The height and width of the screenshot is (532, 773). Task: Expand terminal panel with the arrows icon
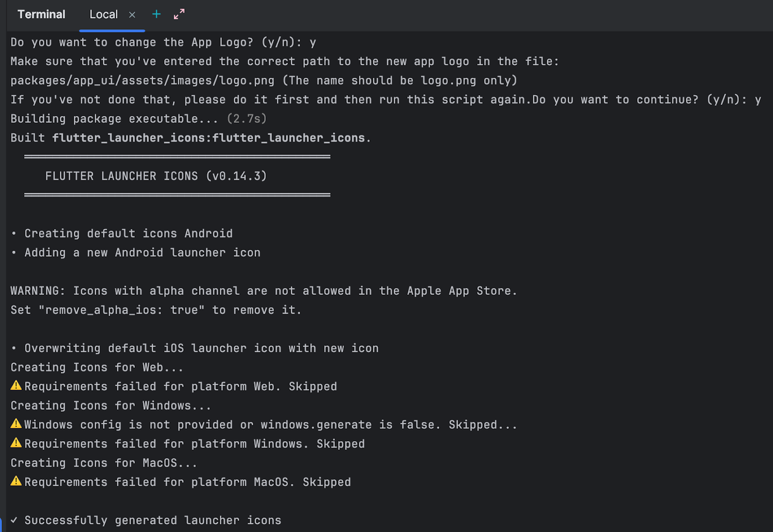[x=179, y=14]
